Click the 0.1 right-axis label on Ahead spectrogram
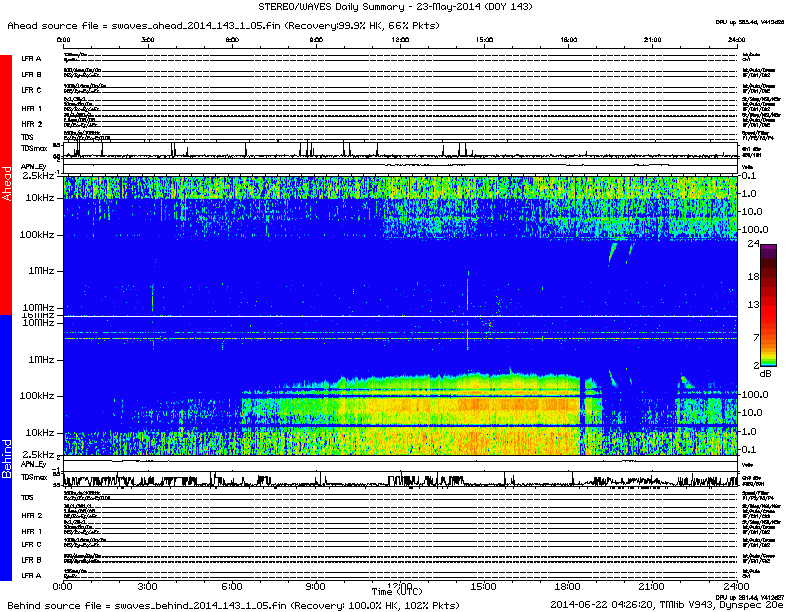792x612 pixels. pyautogui.click(x=749, y=176)
